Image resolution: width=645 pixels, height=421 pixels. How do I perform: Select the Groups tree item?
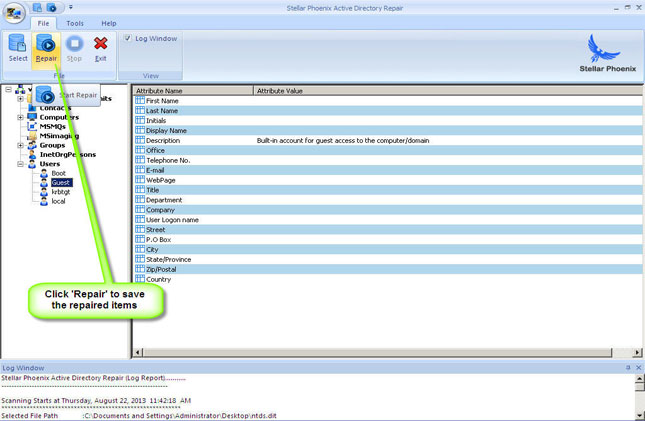[x=52, y=145]
